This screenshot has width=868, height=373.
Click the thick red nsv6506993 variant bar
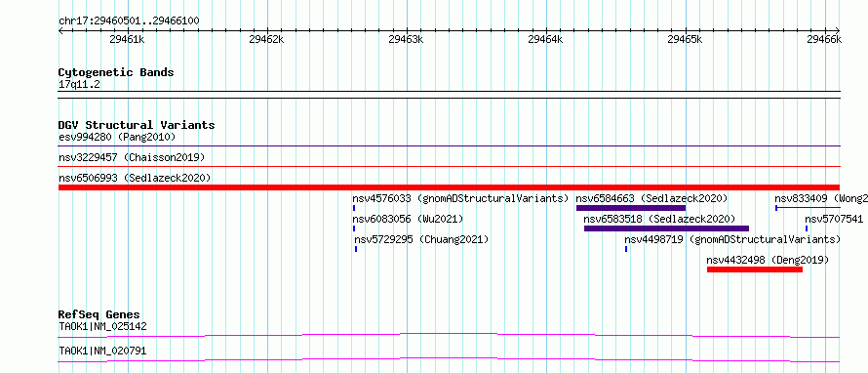click(449, 187)
